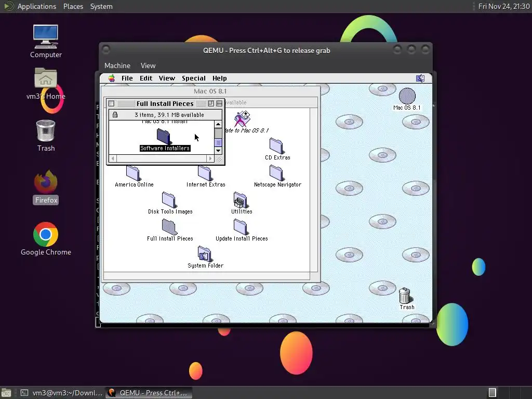Select the Disk Tools Images folder
This screenshot has height=399, width=532.
tap(170, 203)
